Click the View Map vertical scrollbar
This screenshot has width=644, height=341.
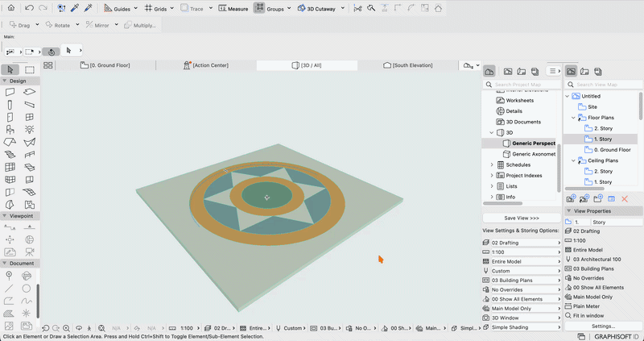click(x=641, y=106)
